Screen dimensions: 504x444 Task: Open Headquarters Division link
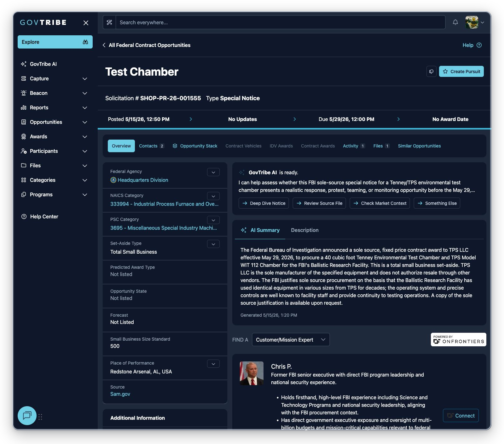coord(143,180)
